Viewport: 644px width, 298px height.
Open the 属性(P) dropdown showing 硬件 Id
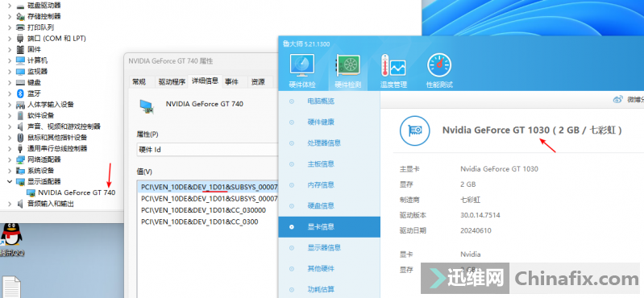[207, 150]
